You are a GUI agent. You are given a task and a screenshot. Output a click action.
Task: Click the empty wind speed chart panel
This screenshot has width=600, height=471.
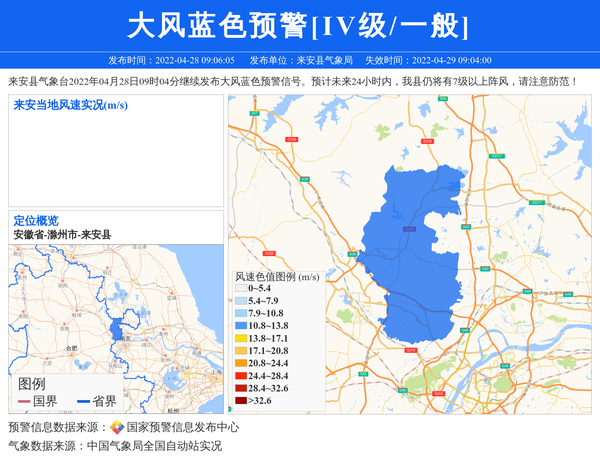[116, 151]
